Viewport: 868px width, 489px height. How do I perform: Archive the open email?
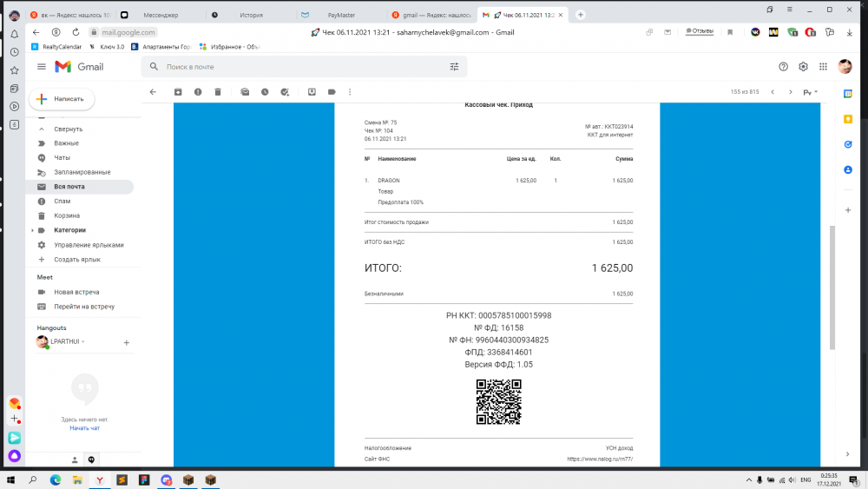(178, 92)
